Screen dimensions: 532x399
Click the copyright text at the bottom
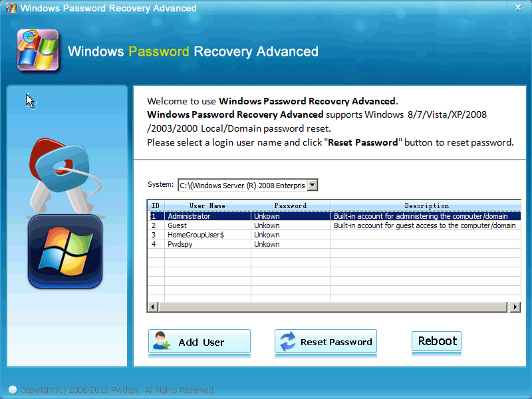pyautogui.click(x=118, y=390)
